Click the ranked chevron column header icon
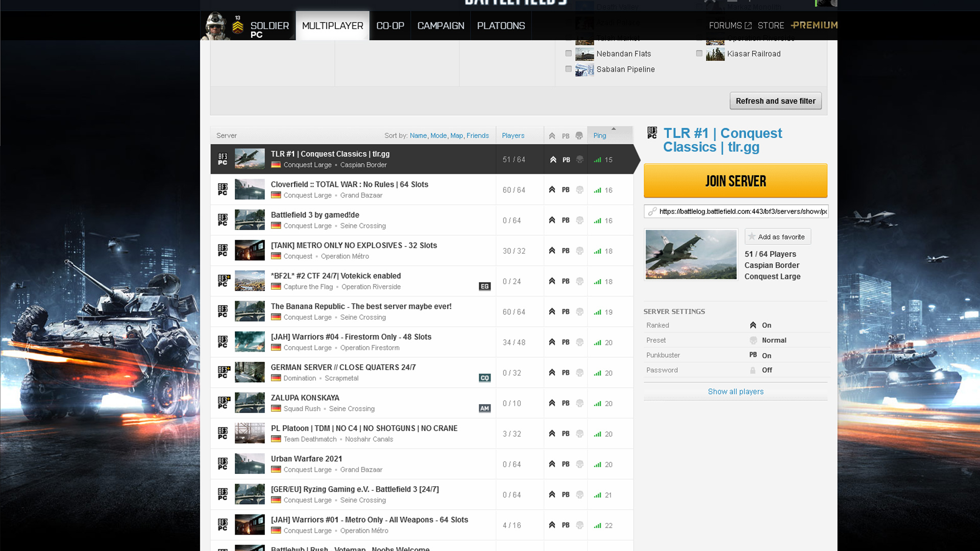Image resolution: width=980 pixels, height=551 pixels. 552,136
